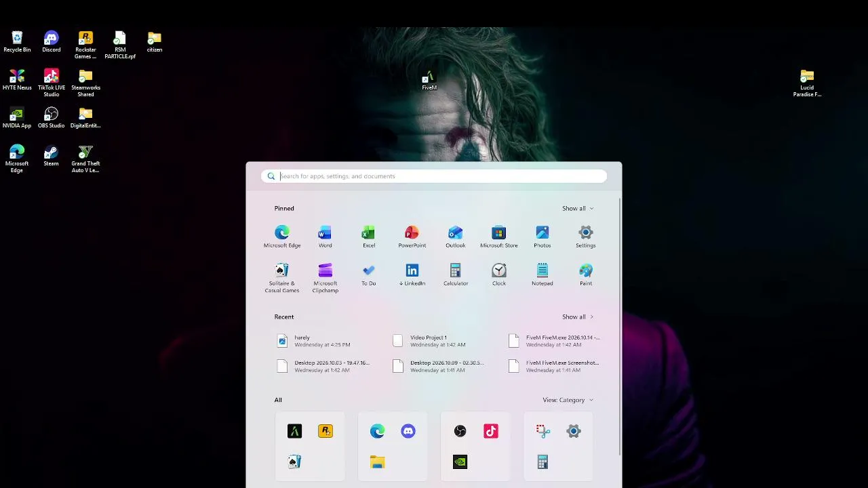The image size is (868, 488).
Task: Select Steam shortcut on the desktop
Action: tap(51, 156)
